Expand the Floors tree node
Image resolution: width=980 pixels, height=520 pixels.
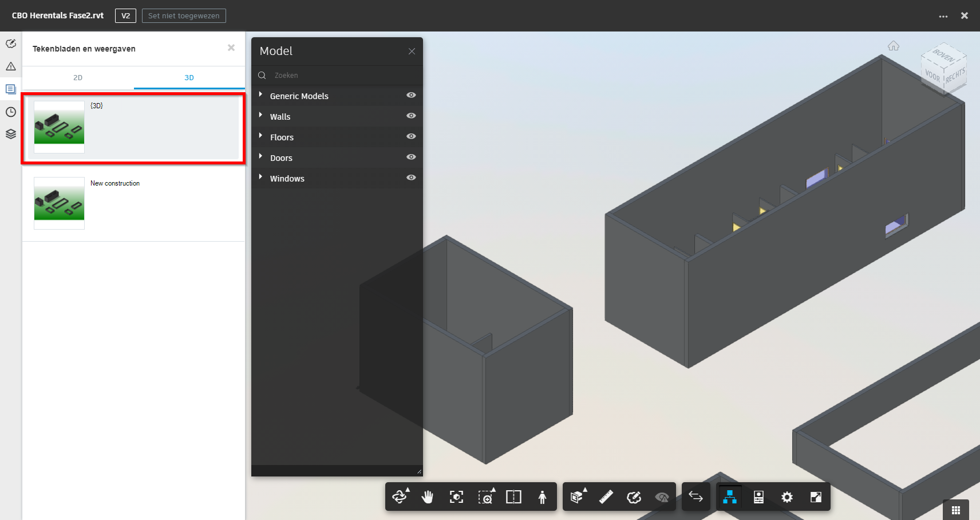pos(260,136)
